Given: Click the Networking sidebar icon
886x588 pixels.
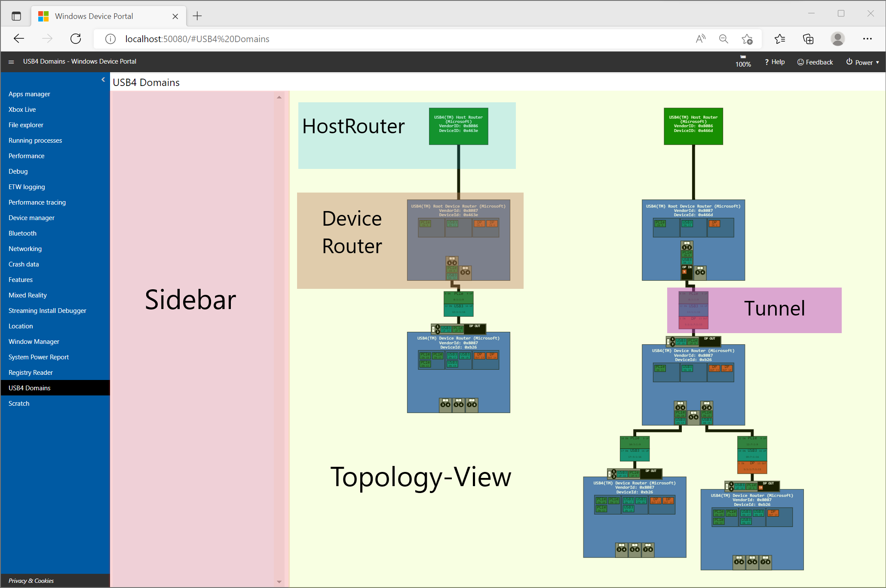Looking at the screenshot, I should [26, 249].
